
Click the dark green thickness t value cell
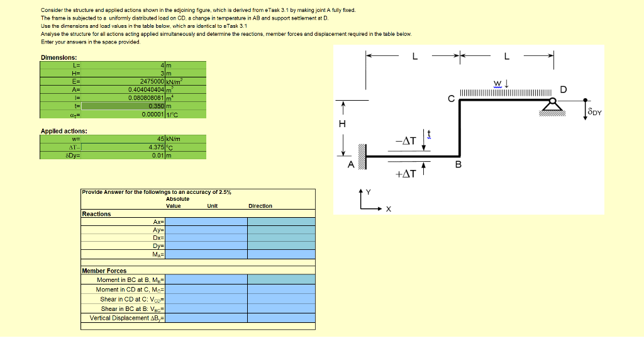point(123,106)
